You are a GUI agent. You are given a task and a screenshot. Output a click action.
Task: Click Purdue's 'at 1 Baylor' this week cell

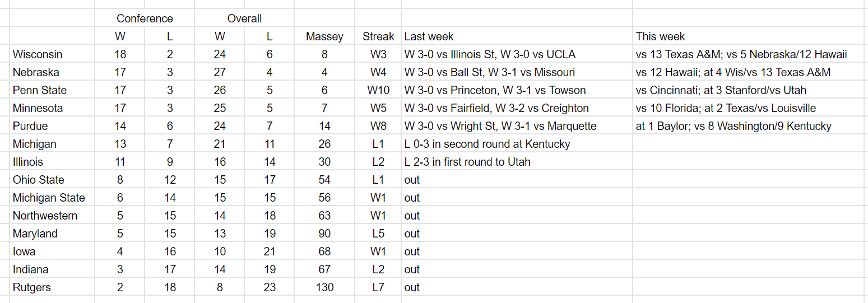(750, 126)
